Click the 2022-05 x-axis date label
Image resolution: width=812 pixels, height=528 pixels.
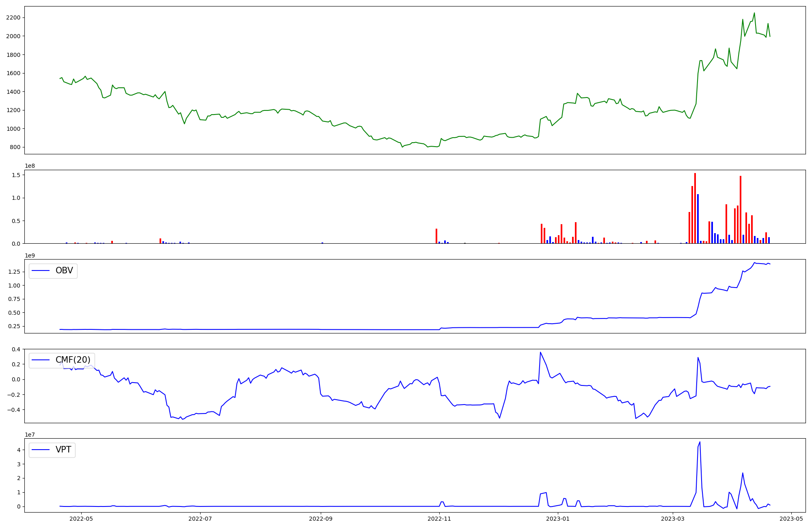click(81, 519)
